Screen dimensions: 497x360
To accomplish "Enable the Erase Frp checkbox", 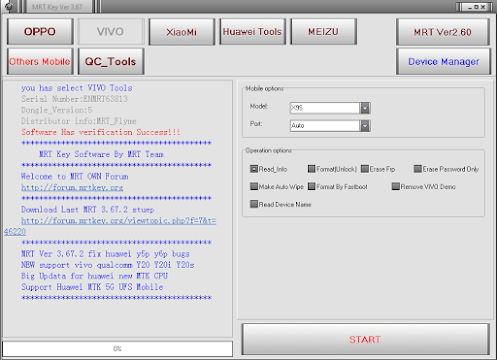I will 365,169.
